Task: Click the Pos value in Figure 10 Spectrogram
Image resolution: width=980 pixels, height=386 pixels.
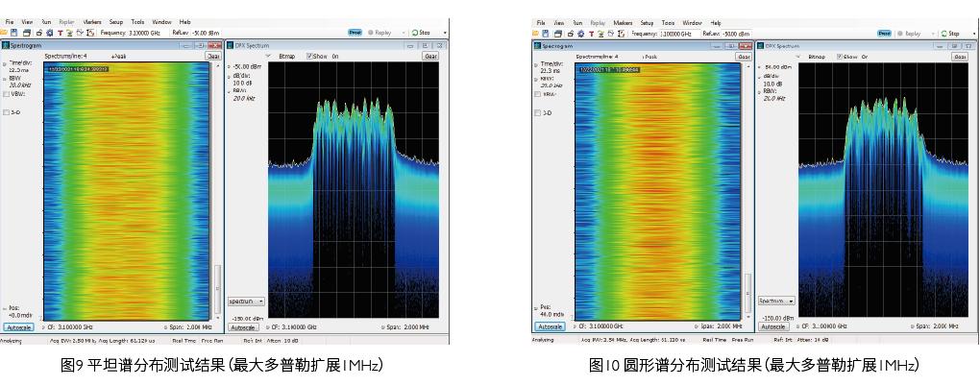Action: (551, 314)
